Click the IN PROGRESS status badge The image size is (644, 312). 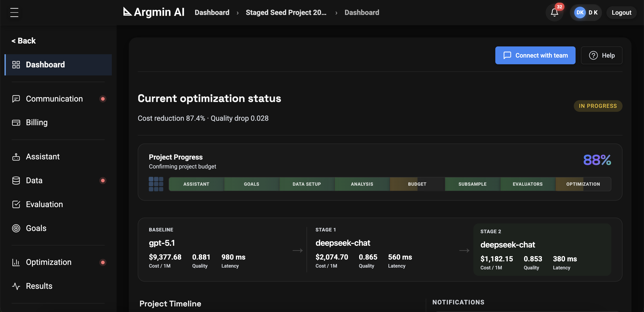click(x=598, y=106)
